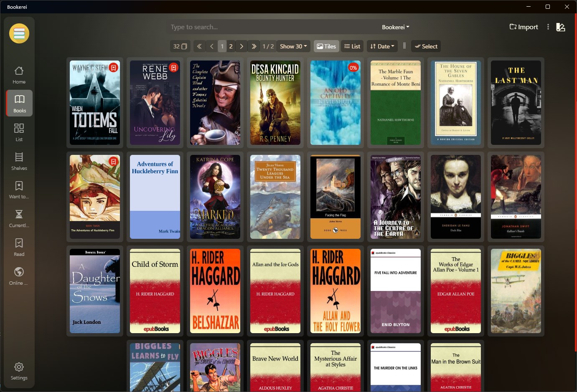The height and width of the screenshot is (392, 577).
Task: Open the three-dot more options menu
Action: click(548, 27)
